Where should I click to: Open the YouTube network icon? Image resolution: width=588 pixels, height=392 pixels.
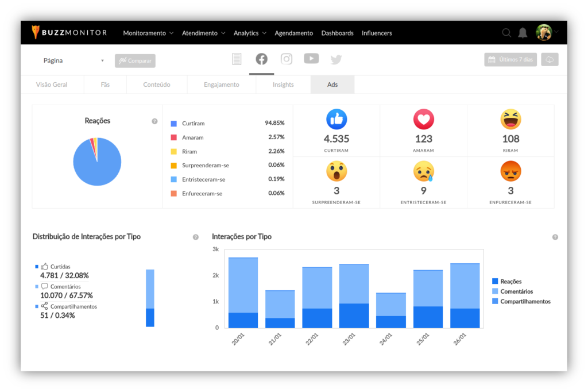311,58
